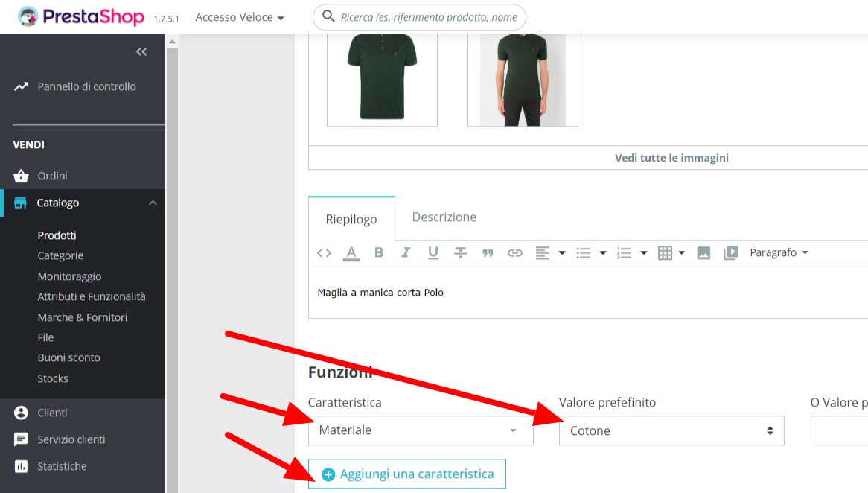
Task: Open the Caratteristica dropdown showing Materiale
Action: click(x=421, y=430)
